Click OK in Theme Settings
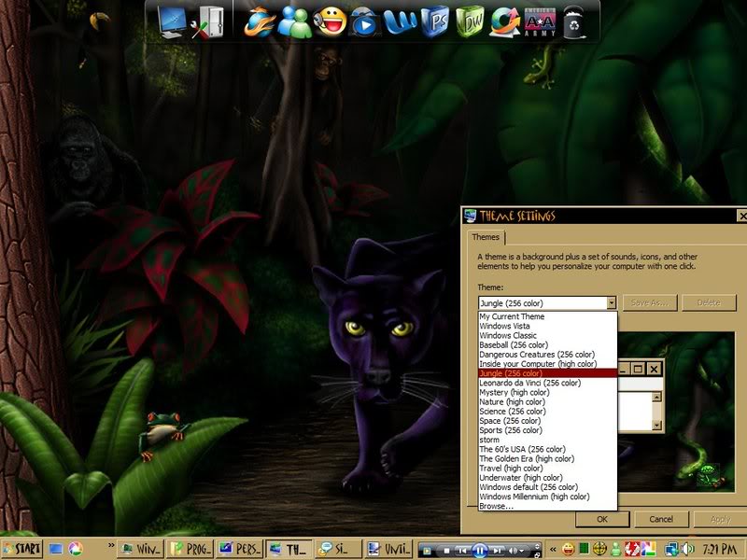Viewport: 747px width, 560px height. coord(602,519)
